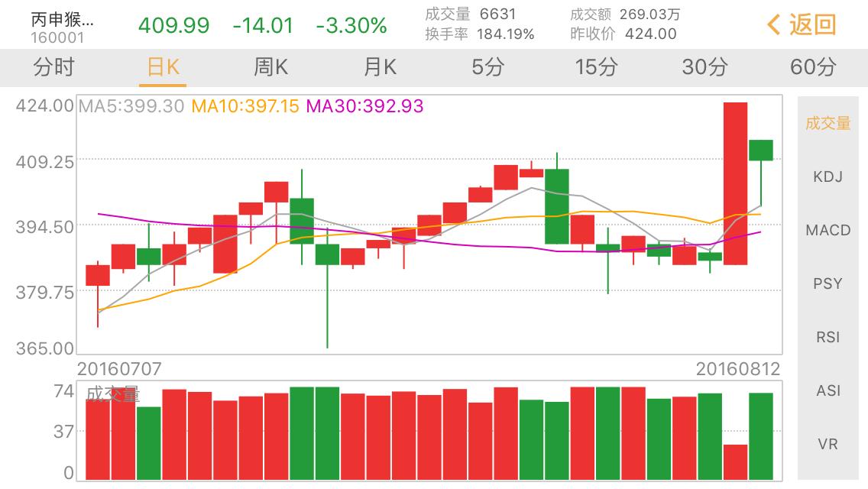The width and height of the screenshot is (868, 489).
Task: Switch to the 分时 tab
Action: click(53, 67)
